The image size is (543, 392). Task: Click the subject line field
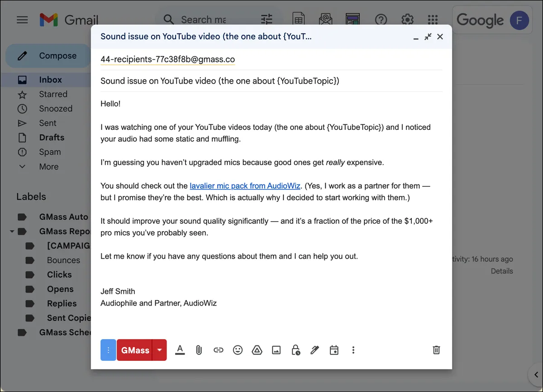pos(271,81)
